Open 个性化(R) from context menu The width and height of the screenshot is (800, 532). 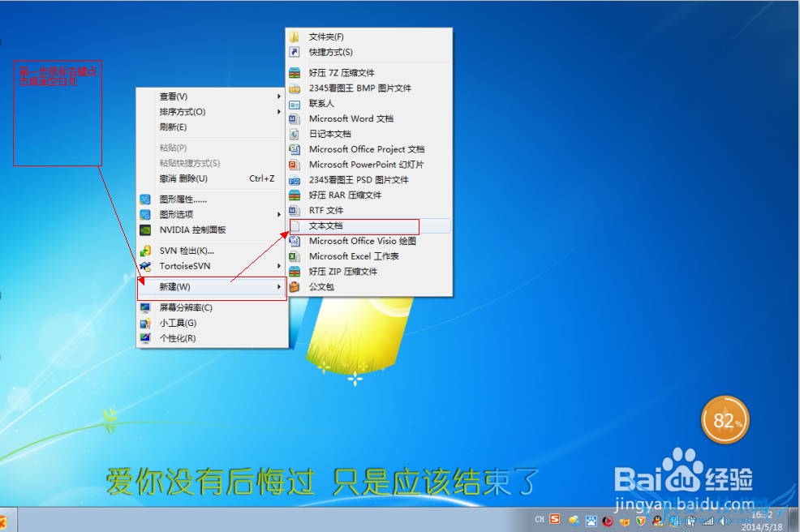[x=212, y=338]
